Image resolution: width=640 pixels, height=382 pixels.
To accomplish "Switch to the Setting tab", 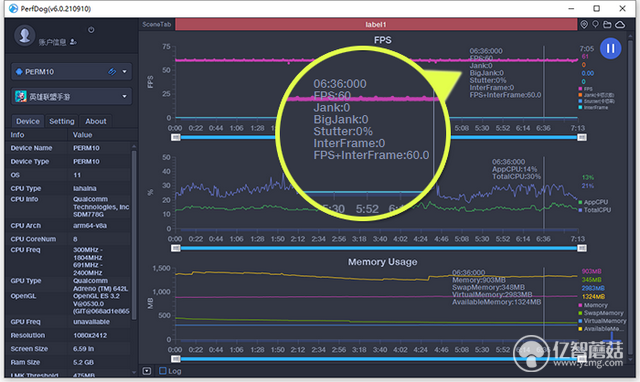I will click(62, 121).
